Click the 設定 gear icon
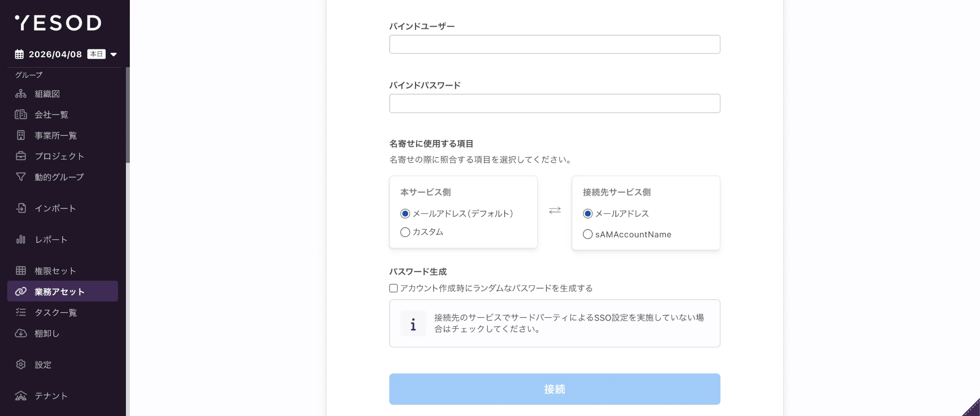The width and height of the screenshot is (980, 416). pos(21,365)
